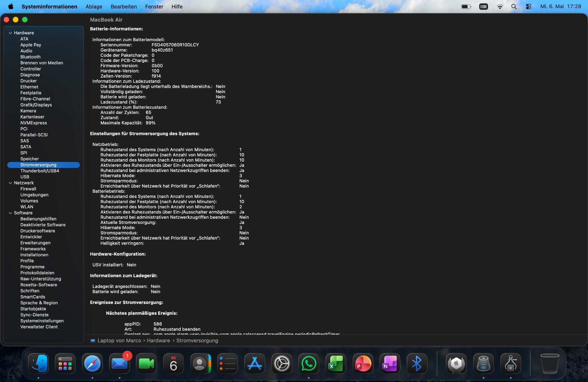588x382 pixels.
Task: Collapse the Software section in sidebar
Action: [10, 213]
